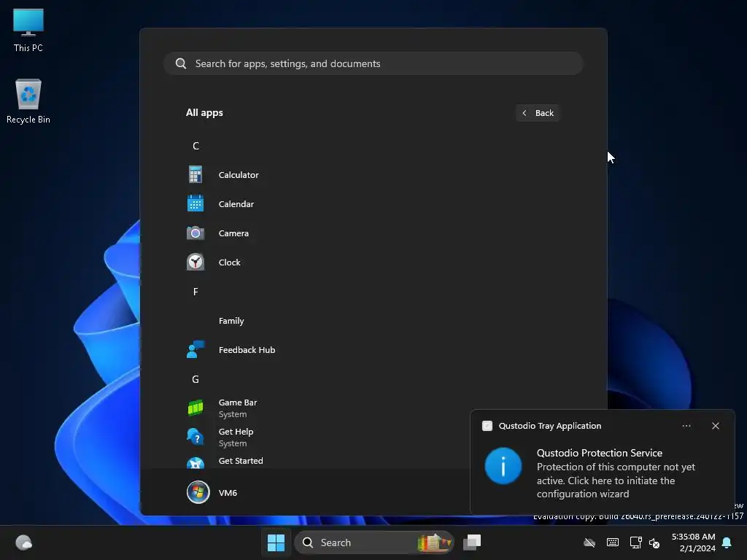Launch the Game Bar icon

[x=196, y=408]
